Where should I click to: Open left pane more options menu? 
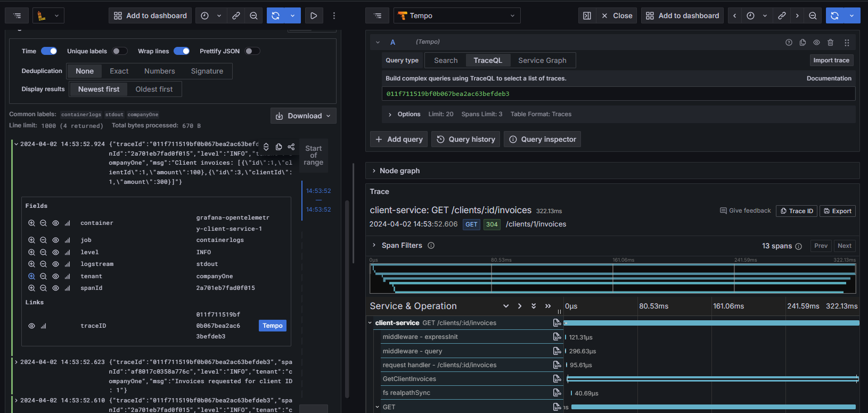(x=334, y=15)
